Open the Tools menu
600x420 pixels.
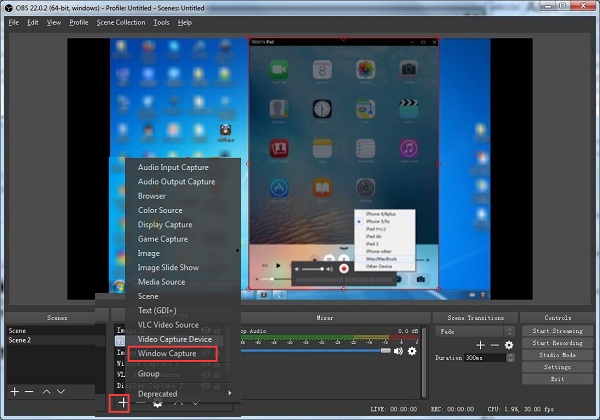[x=161, y=23]
